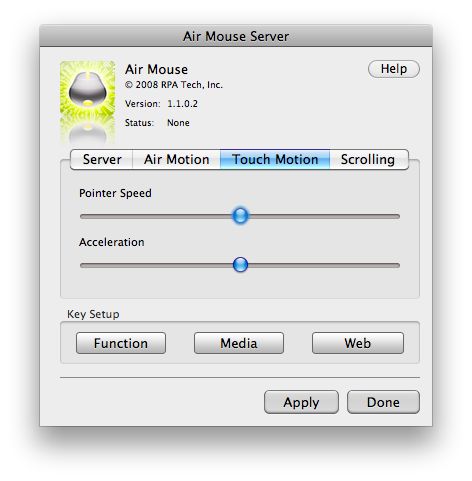Click the Key Setup label
The height and width of the screenshot is (481, 472).
[93, 314]
